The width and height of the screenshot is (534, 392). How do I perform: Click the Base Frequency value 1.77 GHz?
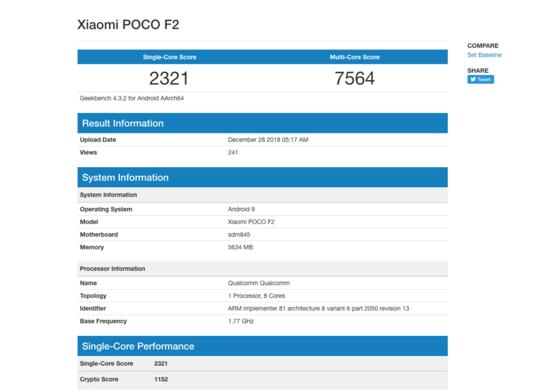coord(241,321)
